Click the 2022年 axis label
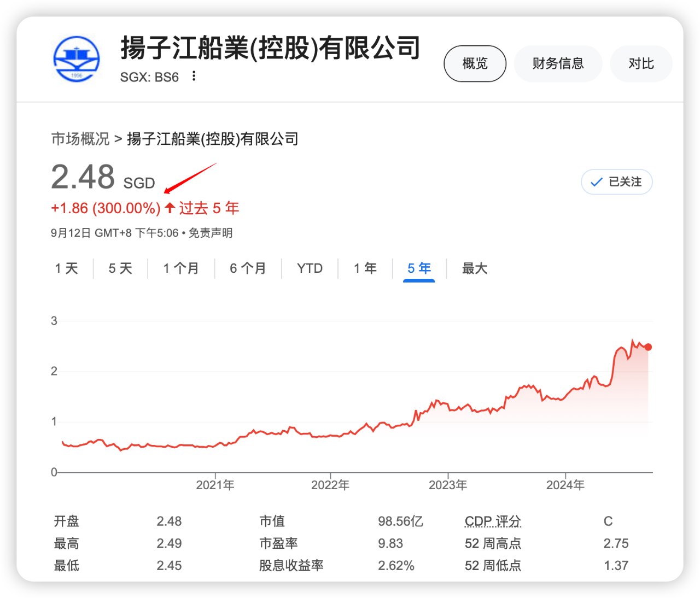The height and width of the screenshot is (598, 700). (330, 485)
